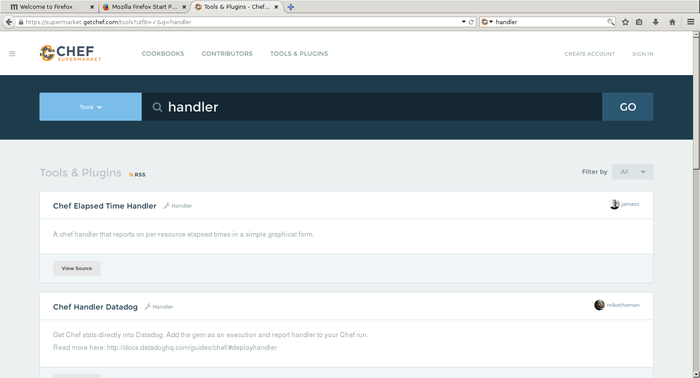Click Handler tag on Elapsed Time Handler
This screenshot has width=700, height=378.
point(178,206)
